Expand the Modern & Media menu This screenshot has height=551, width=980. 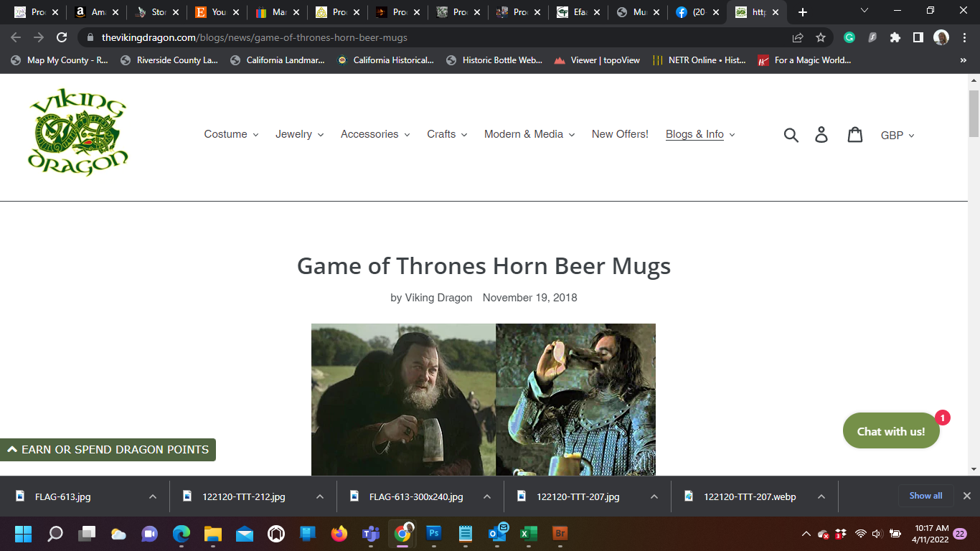(x=529, y=134)
